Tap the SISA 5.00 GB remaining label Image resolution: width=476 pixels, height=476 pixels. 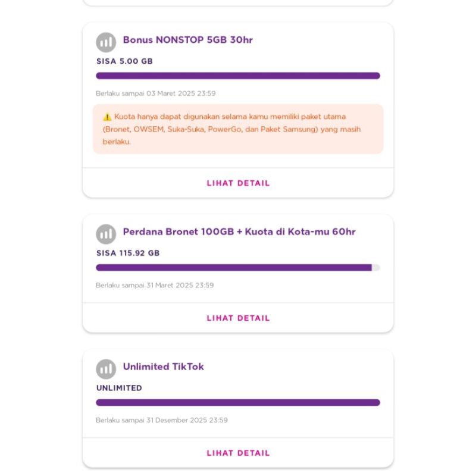coord(124,61)
